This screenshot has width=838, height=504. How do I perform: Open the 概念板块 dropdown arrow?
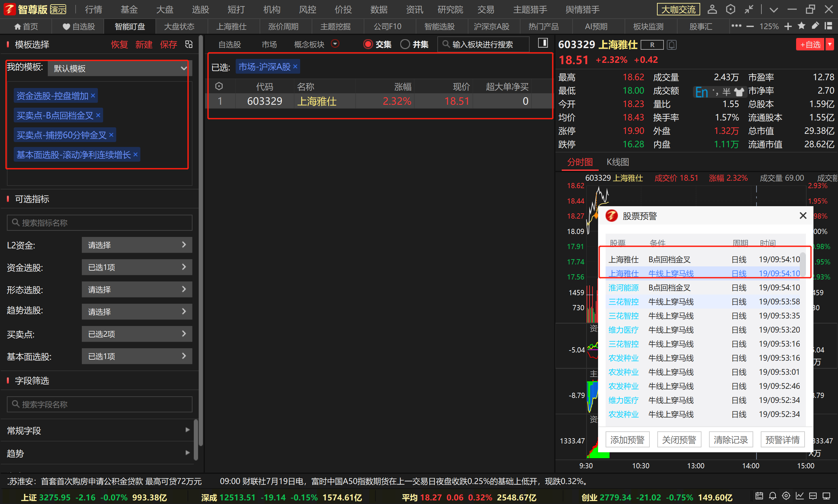[x=335, y=44]
